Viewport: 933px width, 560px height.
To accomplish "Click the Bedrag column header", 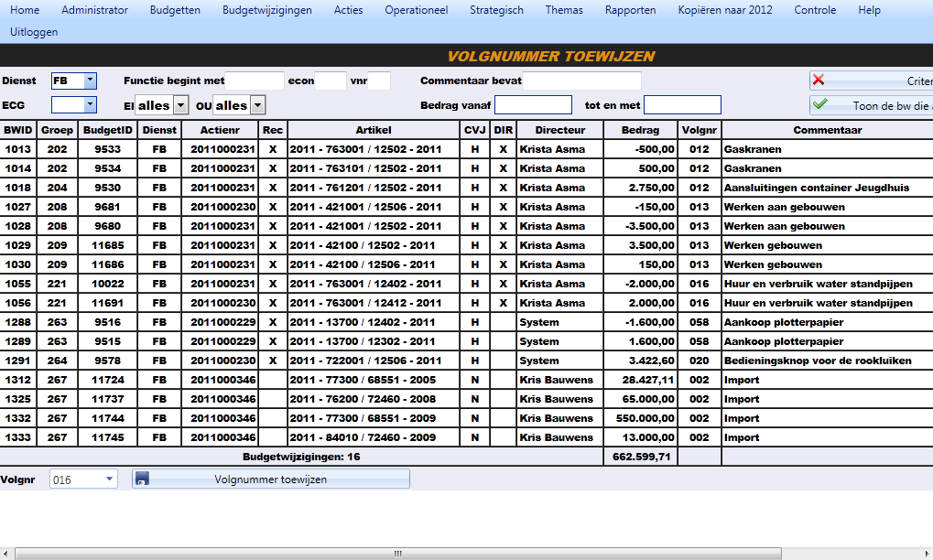I will click(641, 130).
